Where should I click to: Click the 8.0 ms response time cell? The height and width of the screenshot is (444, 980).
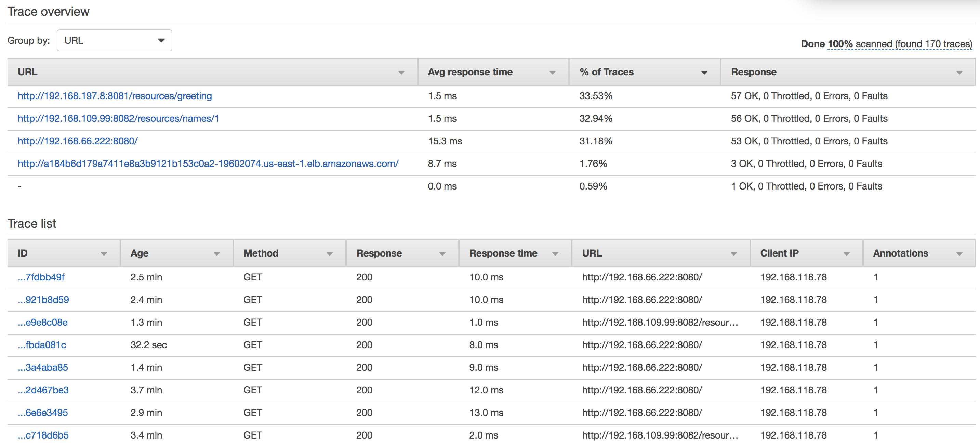[x=484, y=345]
